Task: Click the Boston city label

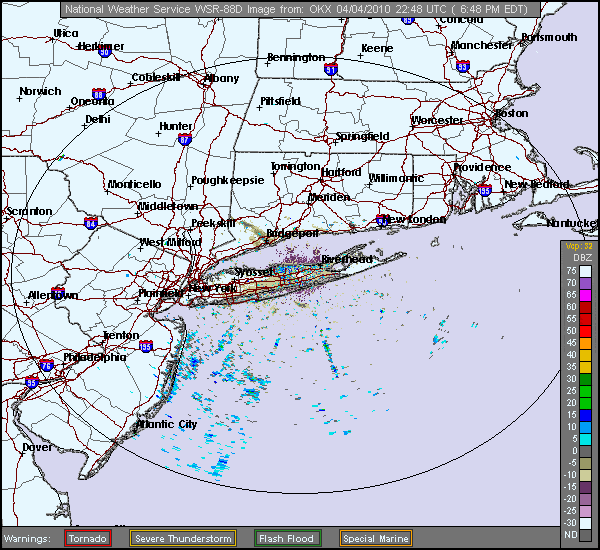Action: 512,113
